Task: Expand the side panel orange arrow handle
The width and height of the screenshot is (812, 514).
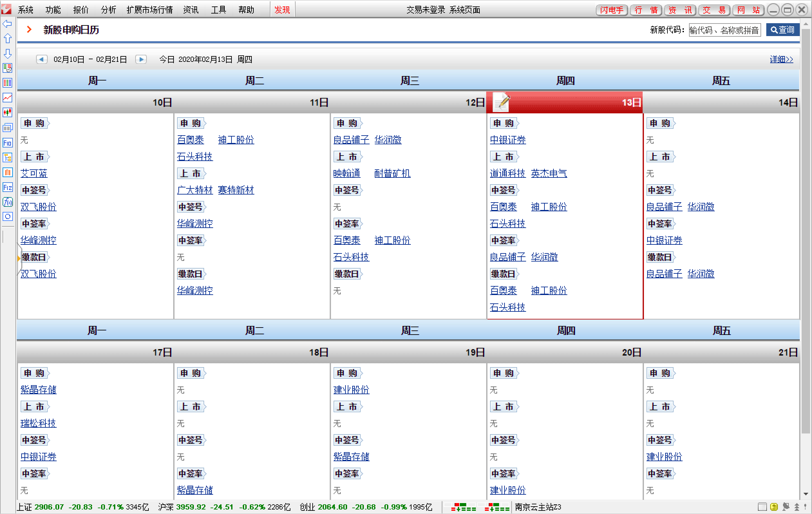Action: click(19, 258)
